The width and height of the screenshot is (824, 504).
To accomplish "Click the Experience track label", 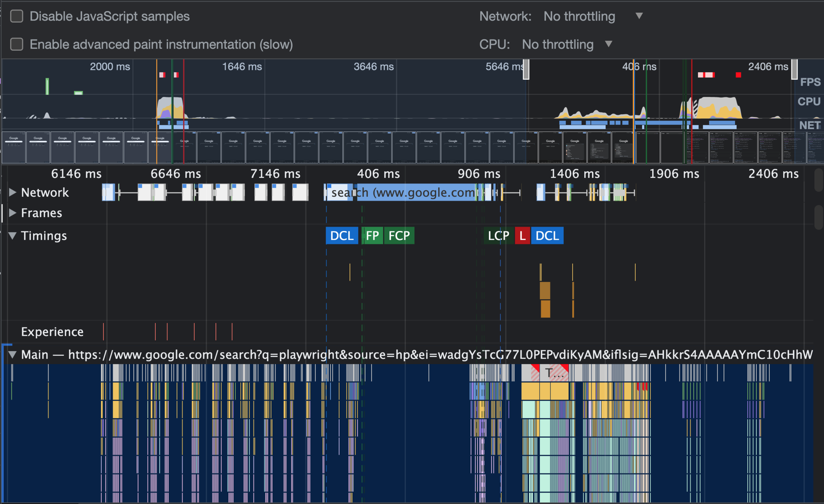I will point(52,332).
